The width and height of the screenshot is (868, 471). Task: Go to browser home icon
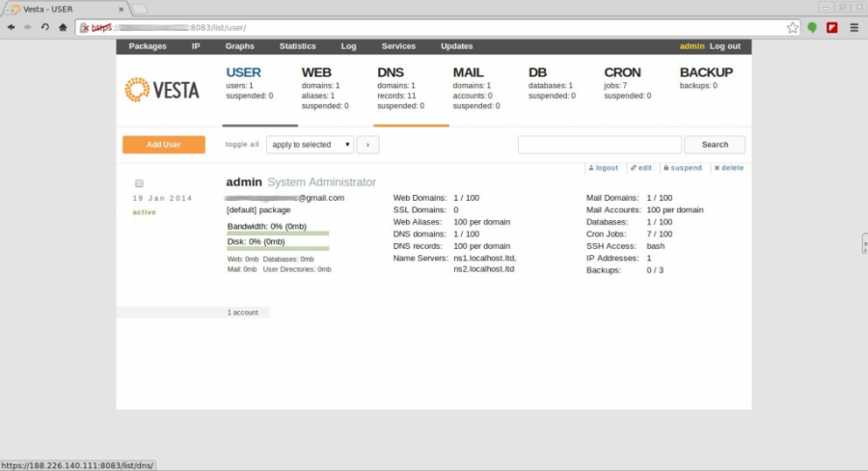[63, 27]
